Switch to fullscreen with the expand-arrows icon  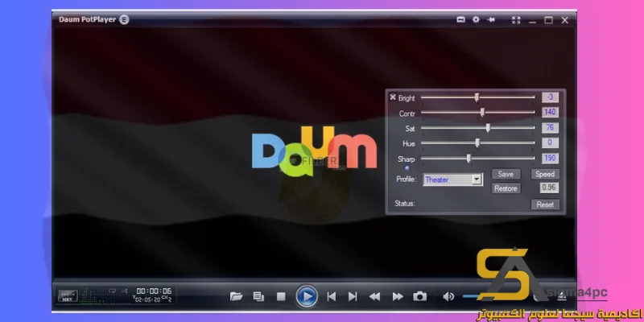pyautogui.click(x=516, y=19)
